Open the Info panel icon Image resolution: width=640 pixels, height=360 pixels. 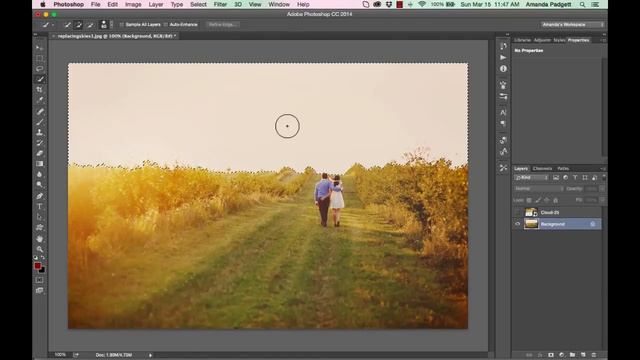(503, 69)
